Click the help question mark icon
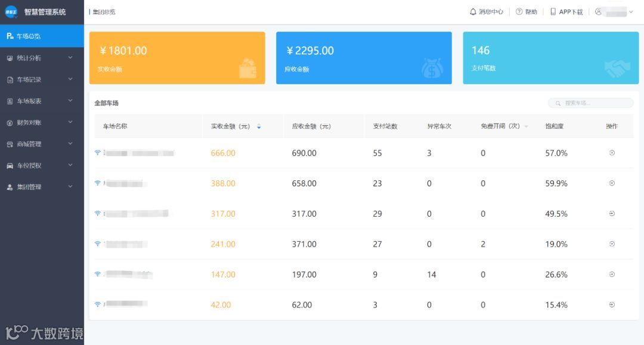The image size is (644, 345). click(x=519, y=12)
